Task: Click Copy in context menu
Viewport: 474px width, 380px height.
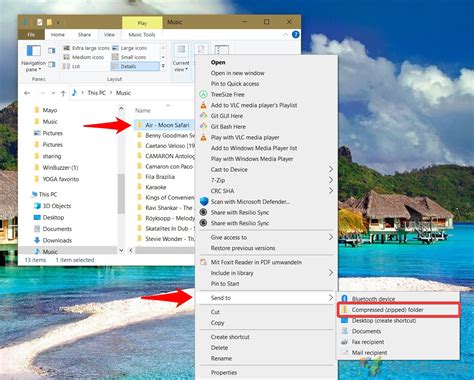Action: tap(217, 323)
